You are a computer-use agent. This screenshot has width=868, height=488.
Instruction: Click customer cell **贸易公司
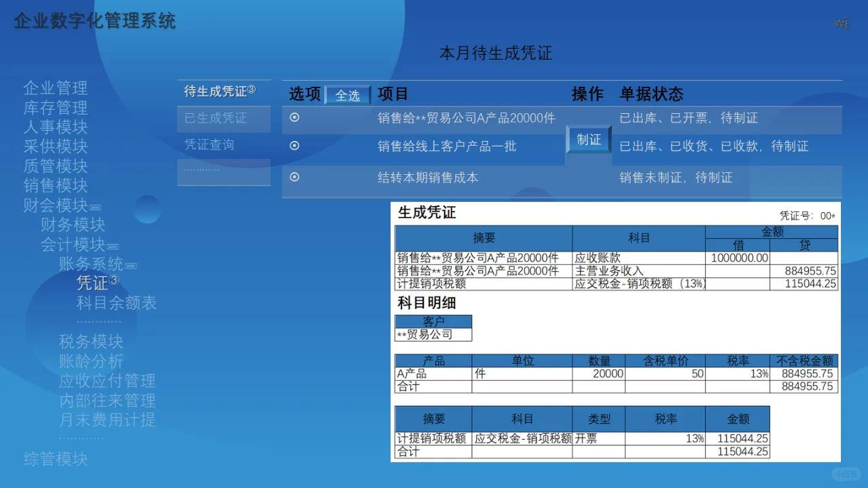coord(433,335)
